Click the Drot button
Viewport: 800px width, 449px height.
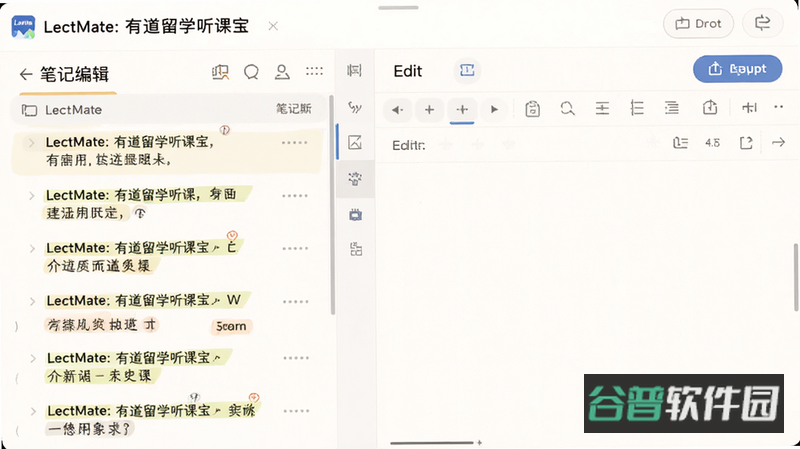tap(698, 23)
